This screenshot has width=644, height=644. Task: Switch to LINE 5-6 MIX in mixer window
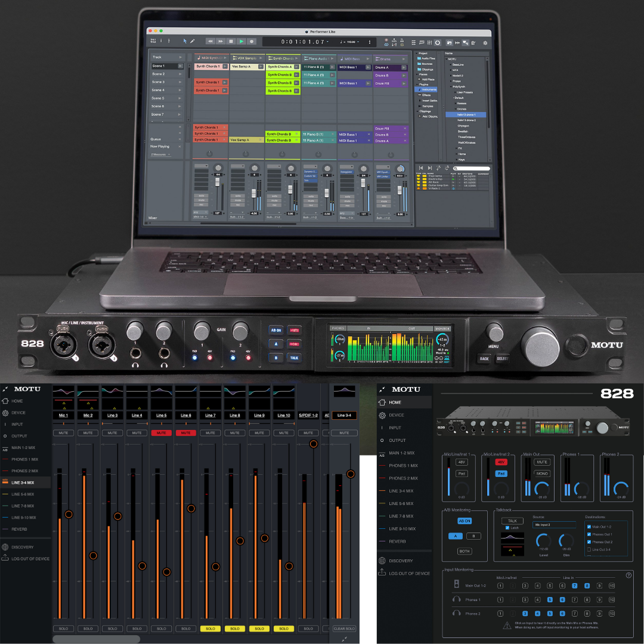click(x=23, y=494)
